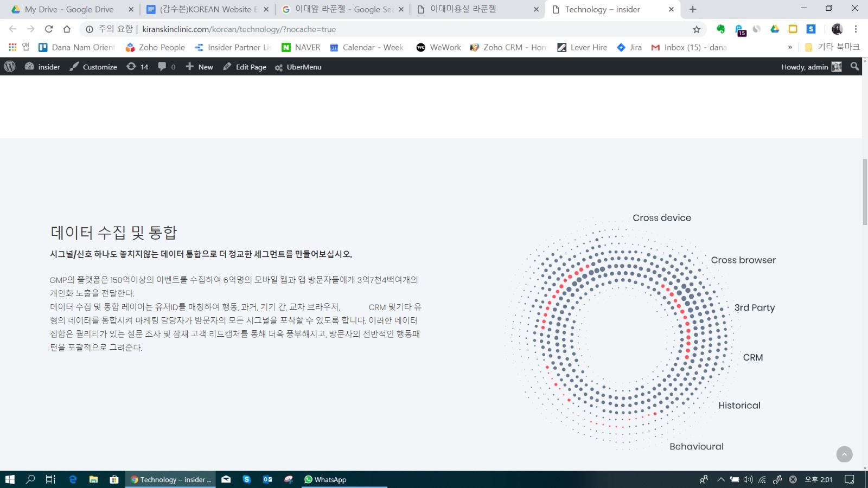Image resolution: width=868 pixels, height=488 pixels.
Task: Open Customize in the admin bar
Action: coord(93,67)
